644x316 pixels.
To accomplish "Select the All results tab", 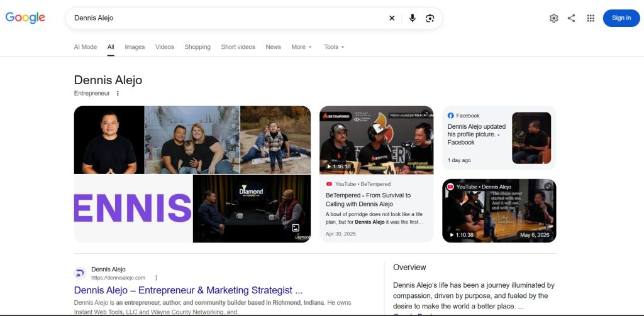I will tap(111, 46).
